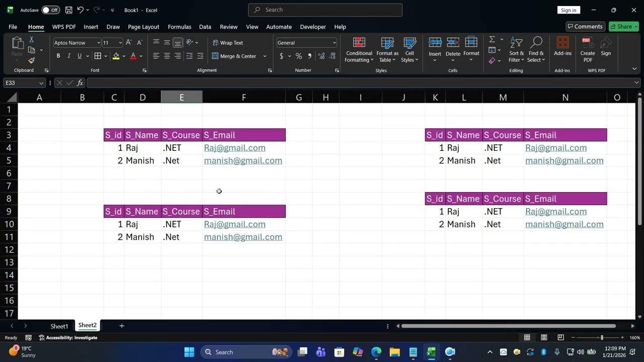This screenshot has height=362, width=644.
Task: Toggle the AutoSave switch
Action: coord(50,10)
